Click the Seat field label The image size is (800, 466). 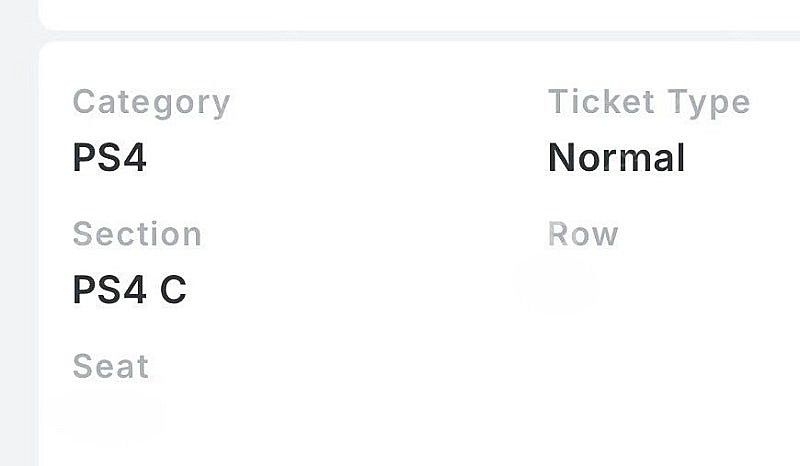(x=111, y=366)
